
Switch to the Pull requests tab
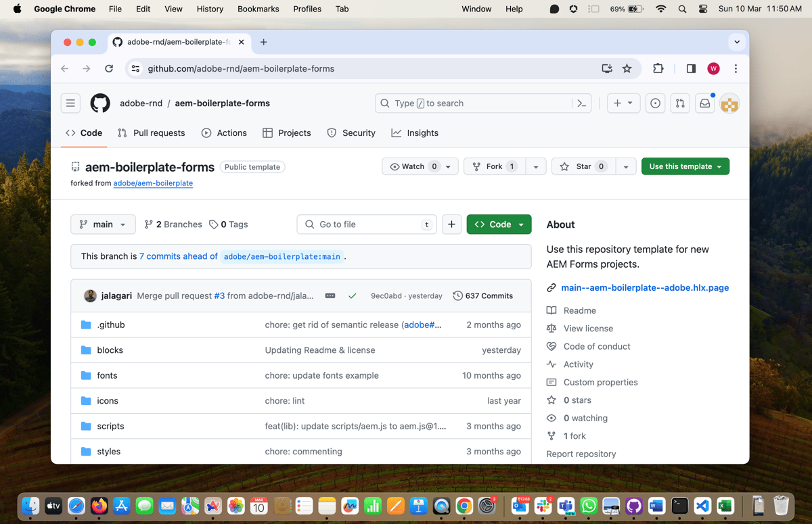pos(151,133)
